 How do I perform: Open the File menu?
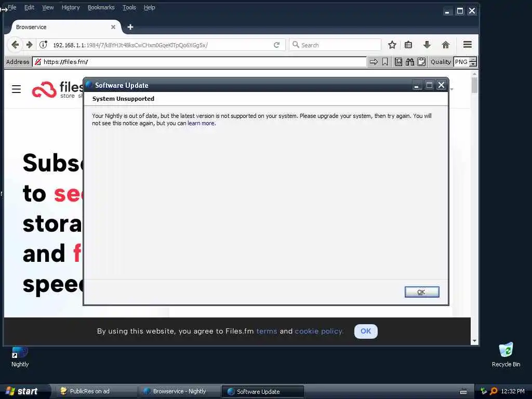pyautogui.click(x=12, y=7)
